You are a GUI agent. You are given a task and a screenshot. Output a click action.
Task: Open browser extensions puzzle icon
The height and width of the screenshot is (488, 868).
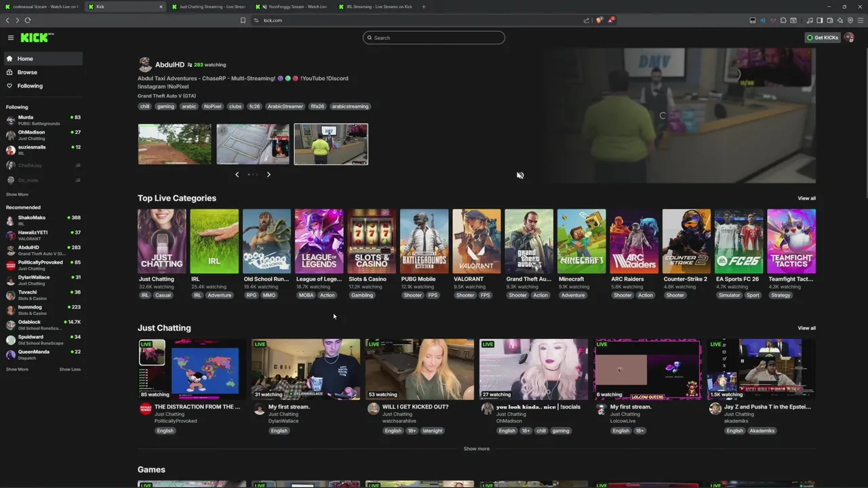point(783,20)
